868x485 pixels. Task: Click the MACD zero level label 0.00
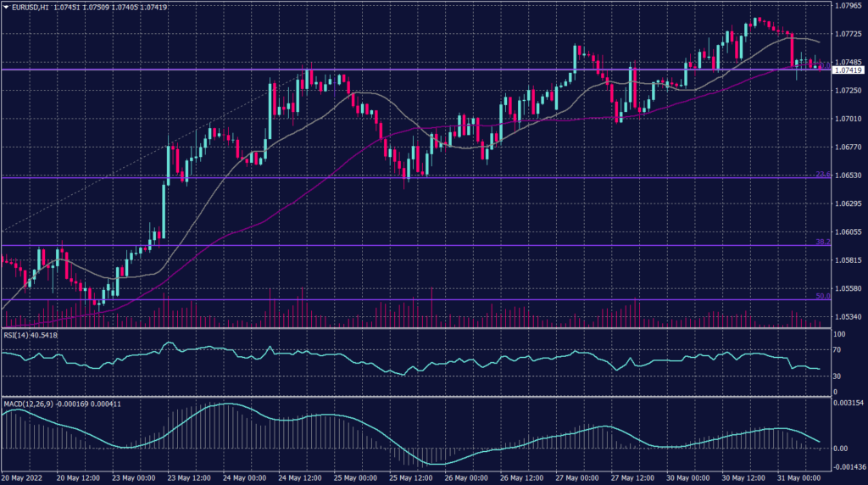[841, 449]
